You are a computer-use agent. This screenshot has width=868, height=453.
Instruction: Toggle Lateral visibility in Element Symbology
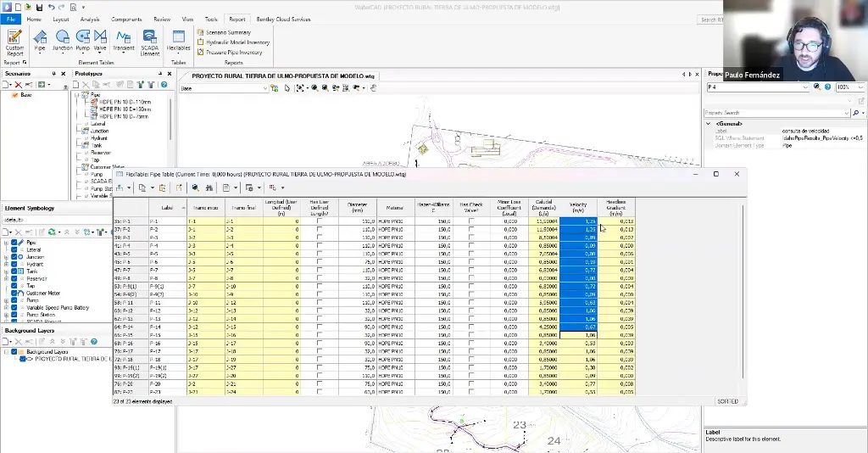click(14, 249)
